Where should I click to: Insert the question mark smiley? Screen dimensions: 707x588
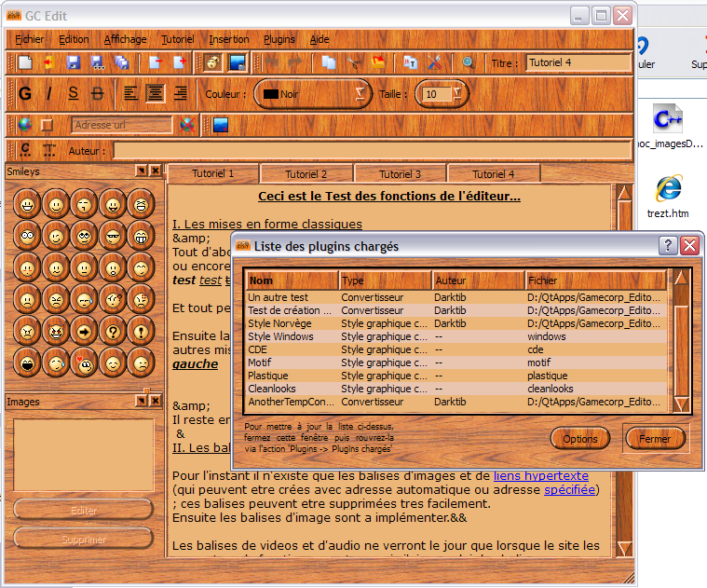[113, 332]
